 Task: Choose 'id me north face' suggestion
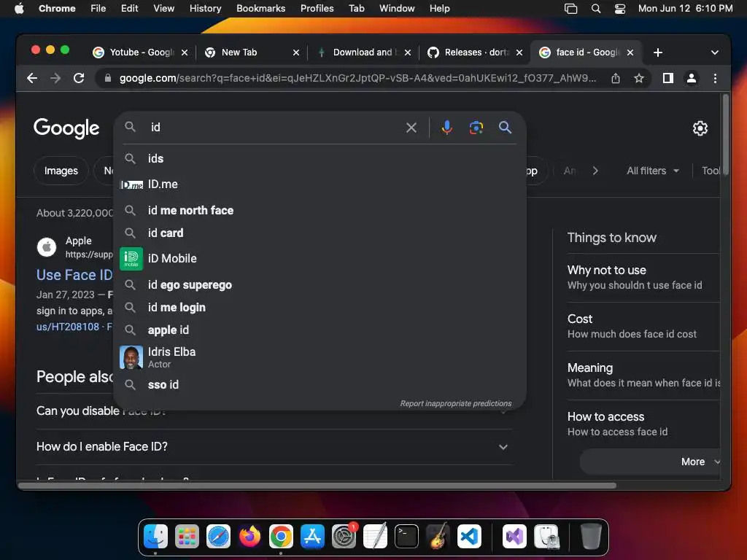pos(320,211)
